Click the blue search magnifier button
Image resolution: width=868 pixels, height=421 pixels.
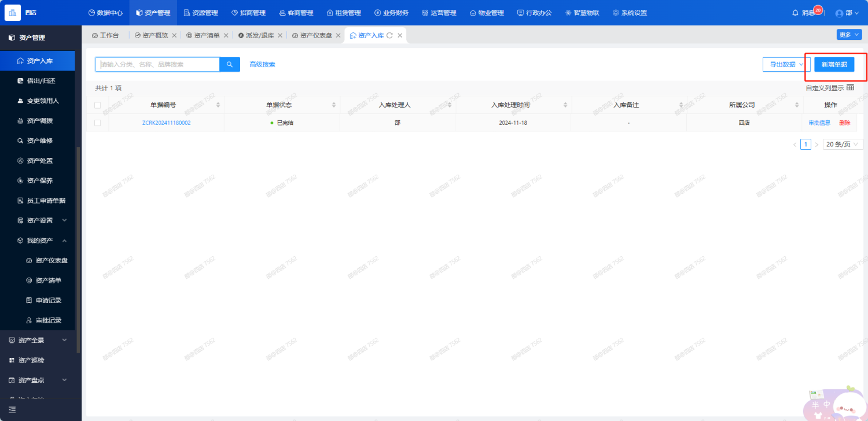pos(230,64)
